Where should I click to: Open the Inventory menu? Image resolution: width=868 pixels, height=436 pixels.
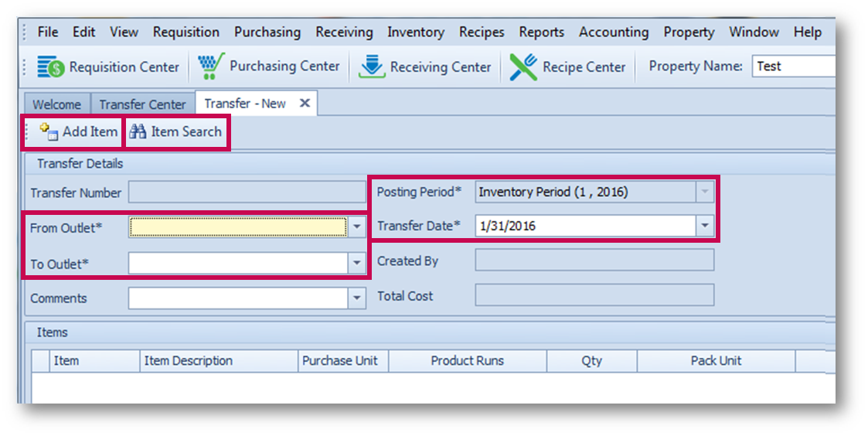[415, 32]
